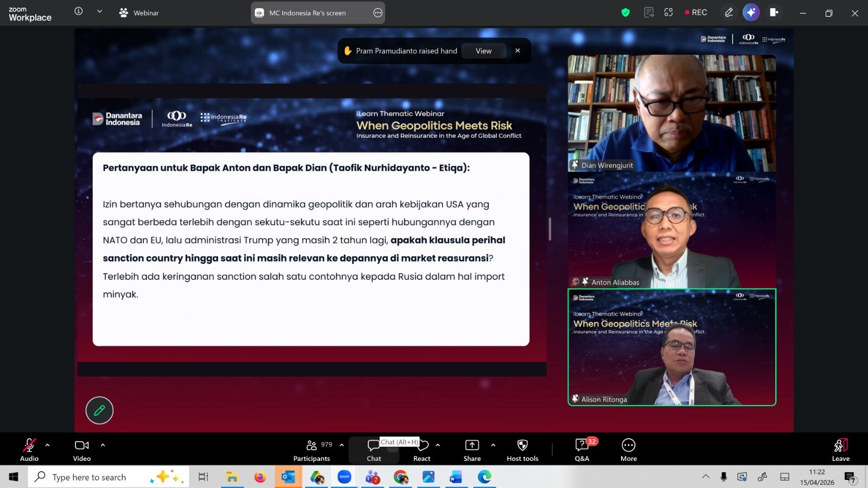Focus the taskbar search box
The width and height of the screenshot is (868, 488).
(108, 477)
